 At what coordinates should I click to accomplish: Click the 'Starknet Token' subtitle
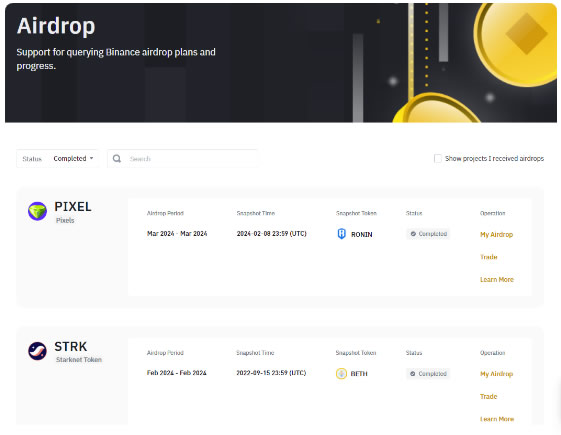[x=79, y=360]
